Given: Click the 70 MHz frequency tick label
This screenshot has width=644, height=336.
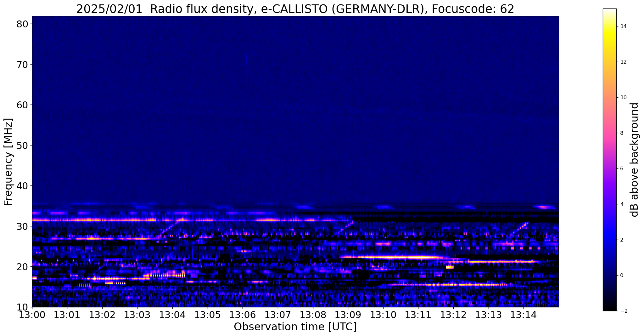Looking at the screenshot, I should (22, 65).
